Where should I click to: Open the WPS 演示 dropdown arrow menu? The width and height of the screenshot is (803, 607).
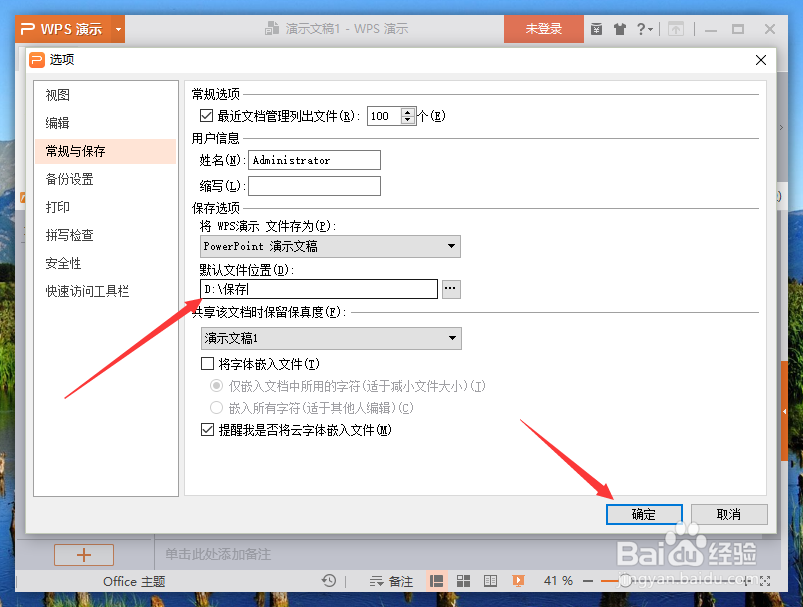coord(118,29)
